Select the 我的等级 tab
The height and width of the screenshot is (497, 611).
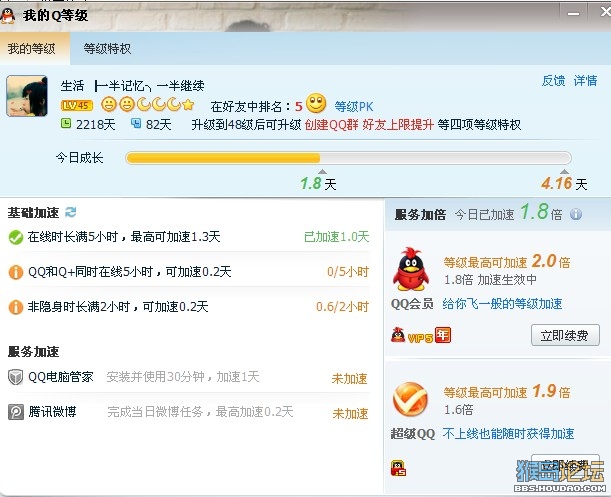[x=32, y=49]
